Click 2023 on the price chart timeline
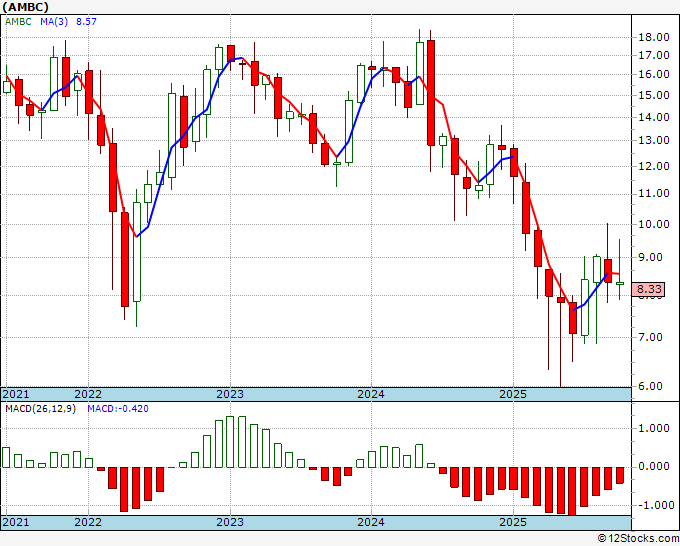The height and width of the screenshot is (546, 680). (230, 394)
